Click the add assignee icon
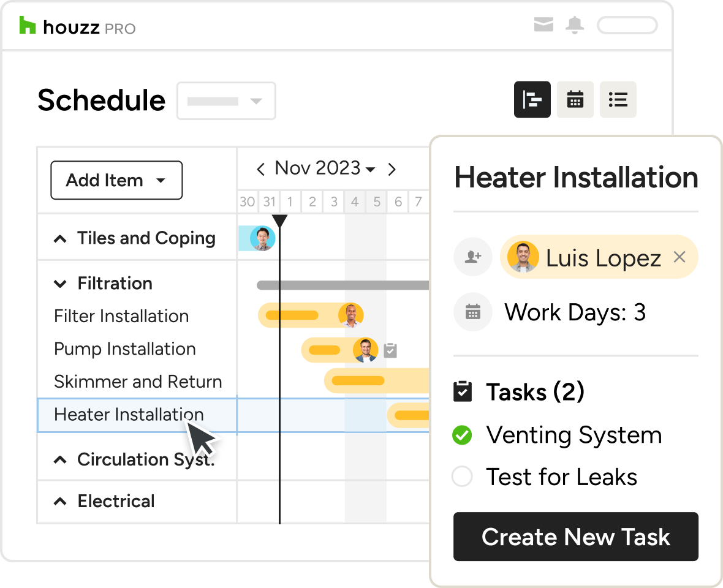 pos(472,257)
